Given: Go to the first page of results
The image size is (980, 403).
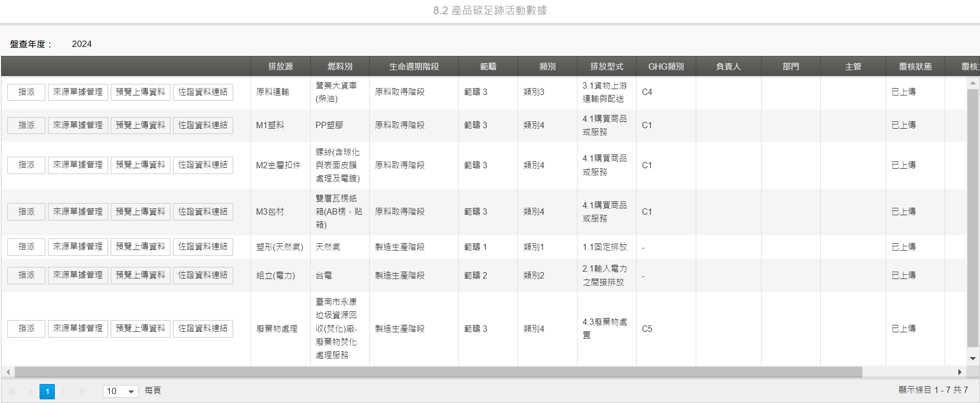Looking at the screenshot, I should pos(13,391).
